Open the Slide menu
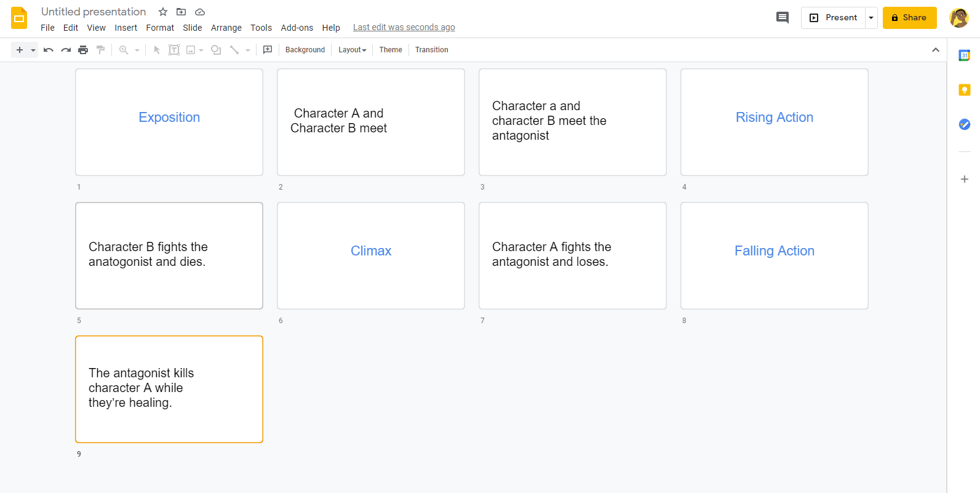 point(192,28)
